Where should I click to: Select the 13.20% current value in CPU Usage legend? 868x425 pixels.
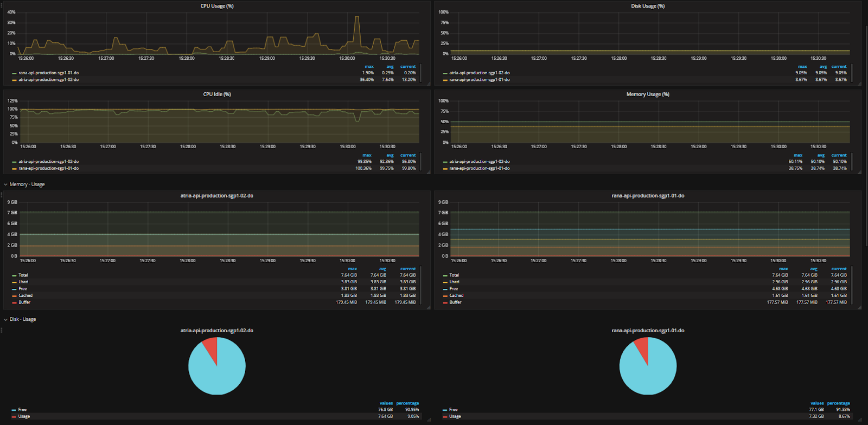click(x=409, y=80)
